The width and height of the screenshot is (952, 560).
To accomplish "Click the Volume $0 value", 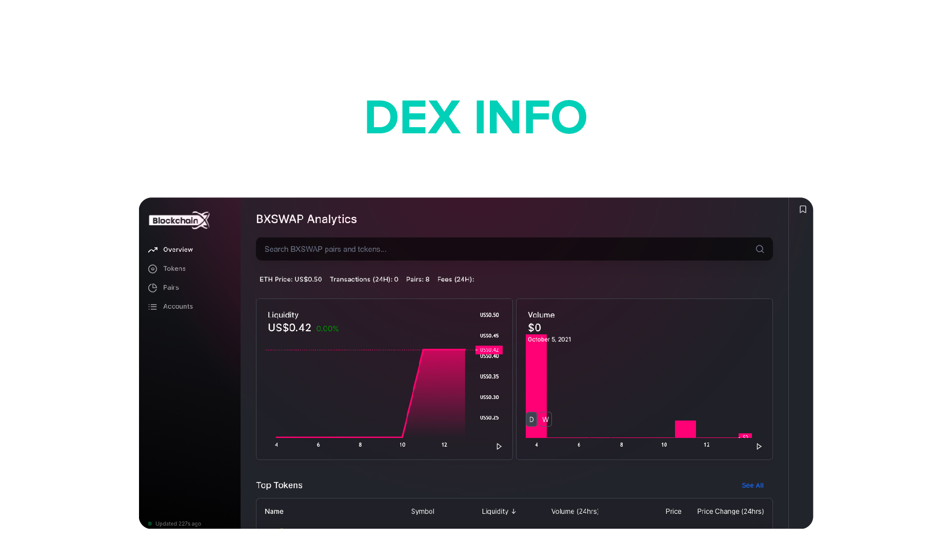I will click(534, 328).
